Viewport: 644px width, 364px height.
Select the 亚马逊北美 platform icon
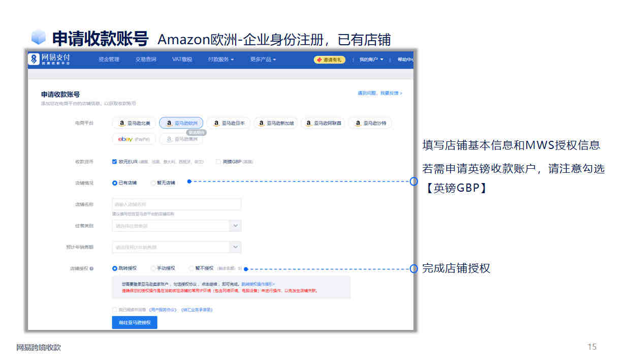(x=134, y=123)
